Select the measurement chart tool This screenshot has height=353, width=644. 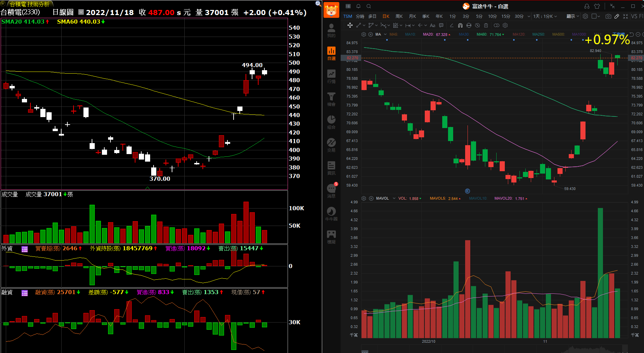pyautogui.click(x=396, y=25)
